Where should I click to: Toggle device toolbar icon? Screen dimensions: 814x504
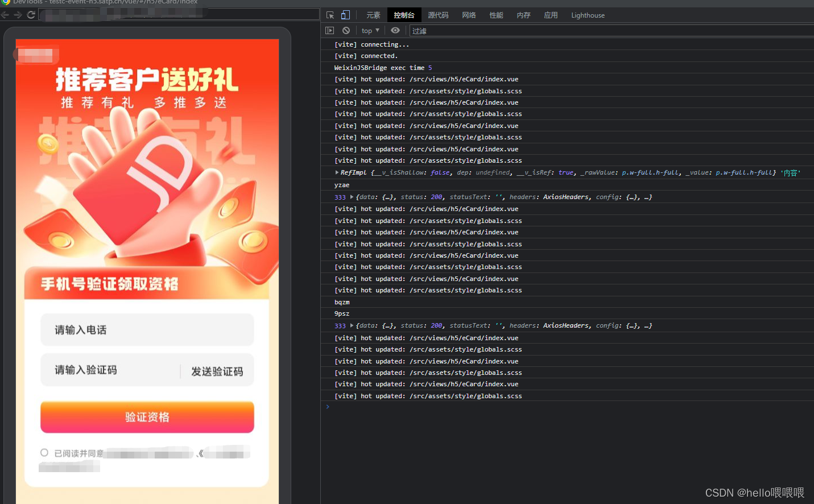(345, 15)
